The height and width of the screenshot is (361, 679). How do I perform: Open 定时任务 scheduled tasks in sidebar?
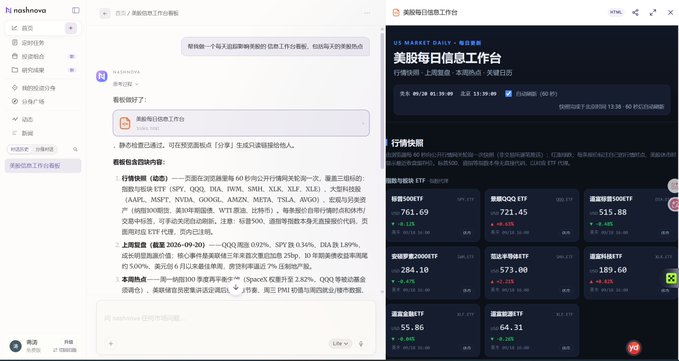(x=42, y=42)
